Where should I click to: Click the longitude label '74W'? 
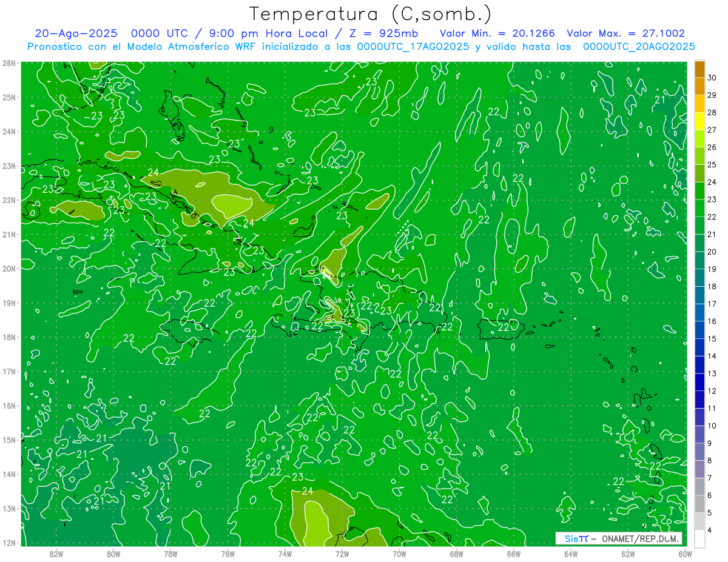285,554
